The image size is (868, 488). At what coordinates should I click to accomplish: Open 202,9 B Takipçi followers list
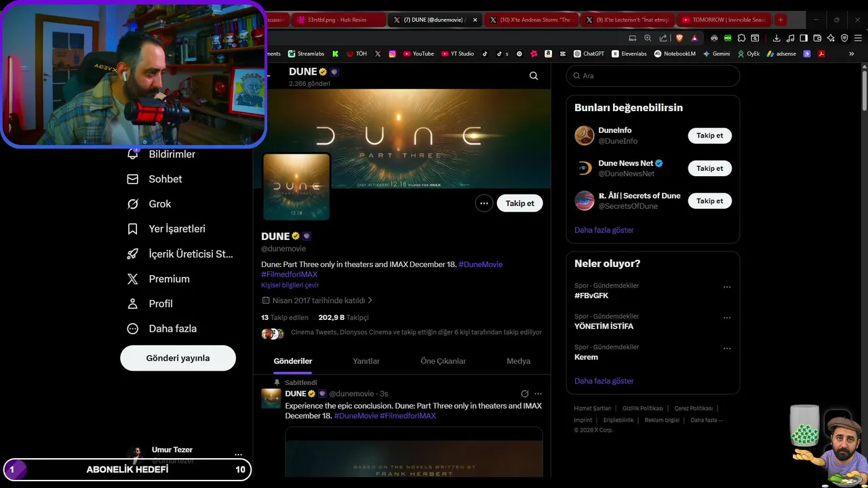(x=344, y=317)
